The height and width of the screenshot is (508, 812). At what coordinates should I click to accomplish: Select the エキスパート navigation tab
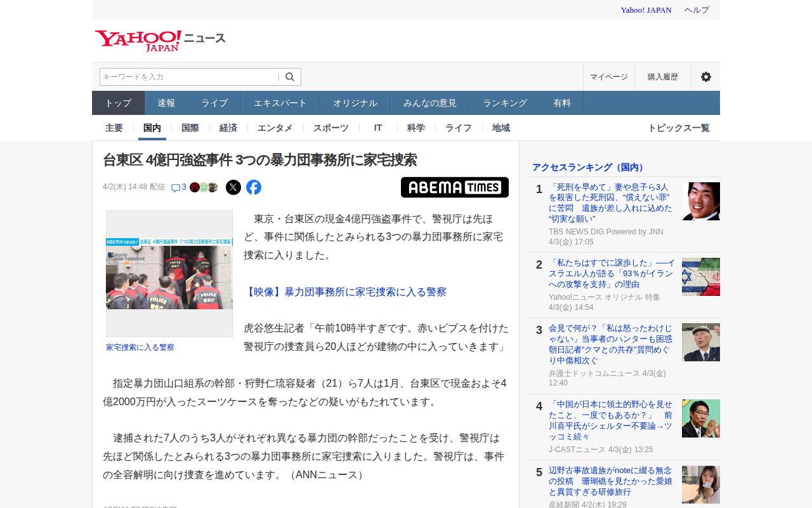coord(280,103)
